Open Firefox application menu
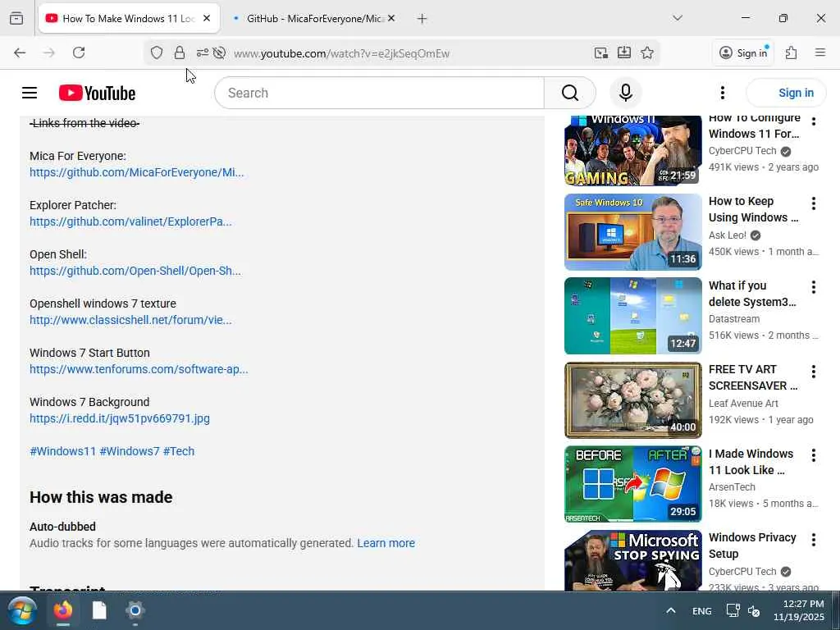The width and height of the screenshot is (840, 630). coord(820,52)
